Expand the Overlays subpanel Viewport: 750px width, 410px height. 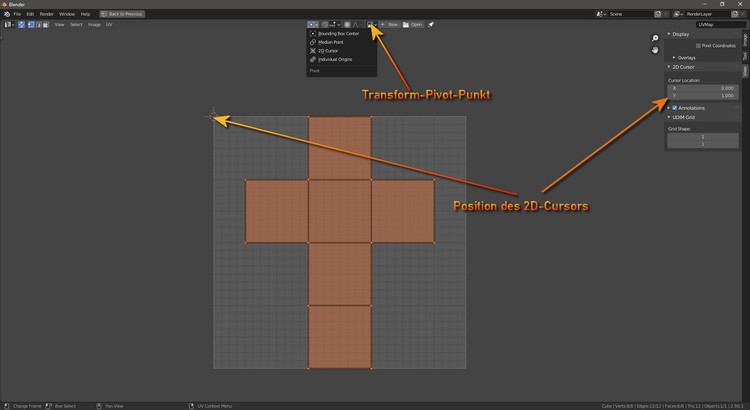[x=687, y=57]
